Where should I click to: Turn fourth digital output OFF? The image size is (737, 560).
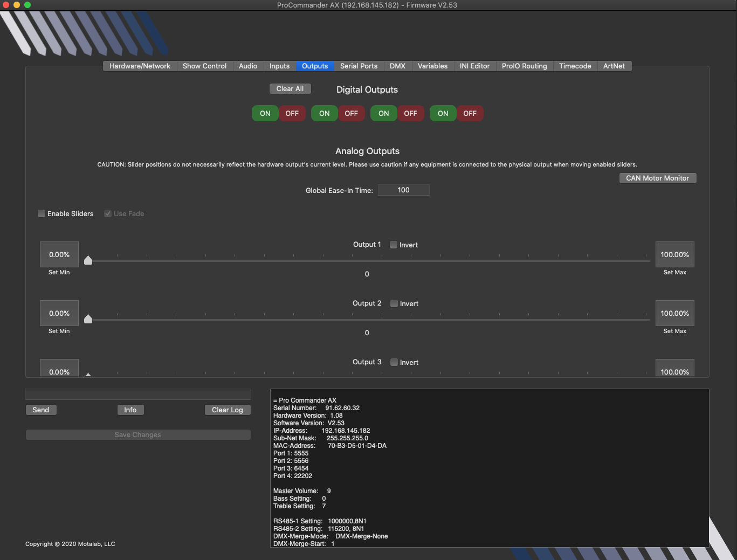point(470,113)
